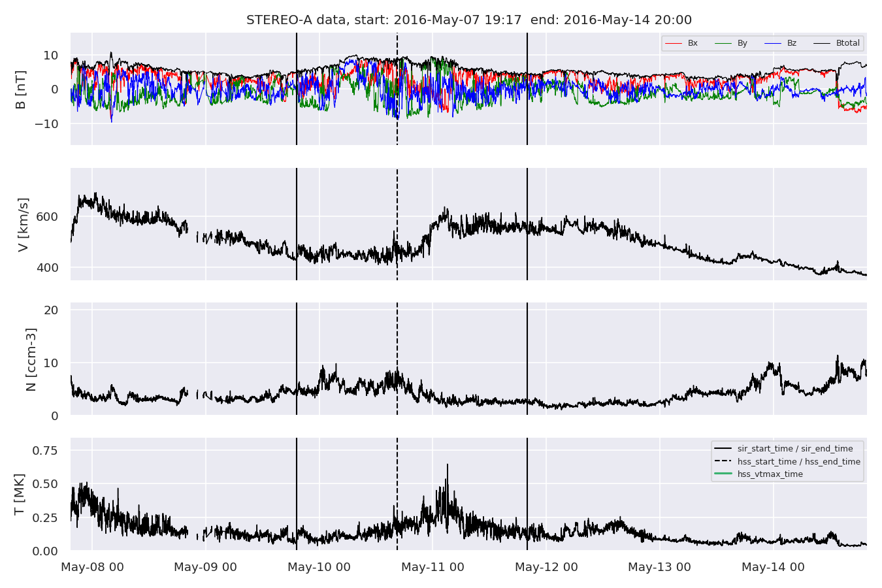The height and width of the screenshot is (588, 882).
Task: Click the 400 tick on velocity axis
Action: point(48,268)
